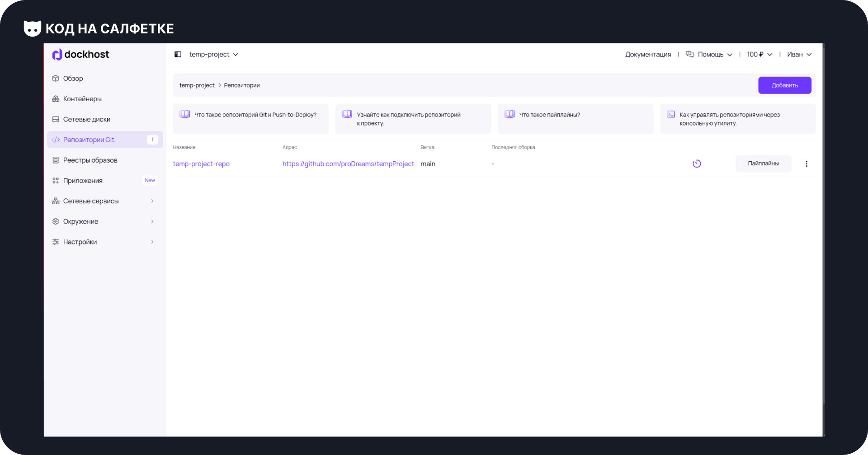Click temp-project in the breadcrumb
Viewport: 868px width, 455px height.
pos(197,85)
